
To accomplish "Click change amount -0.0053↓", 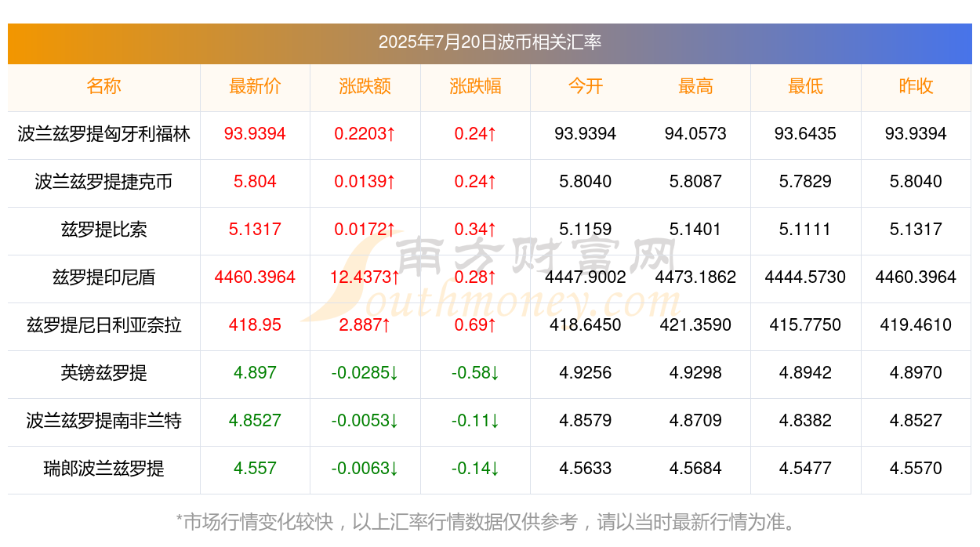I will 365,421.
